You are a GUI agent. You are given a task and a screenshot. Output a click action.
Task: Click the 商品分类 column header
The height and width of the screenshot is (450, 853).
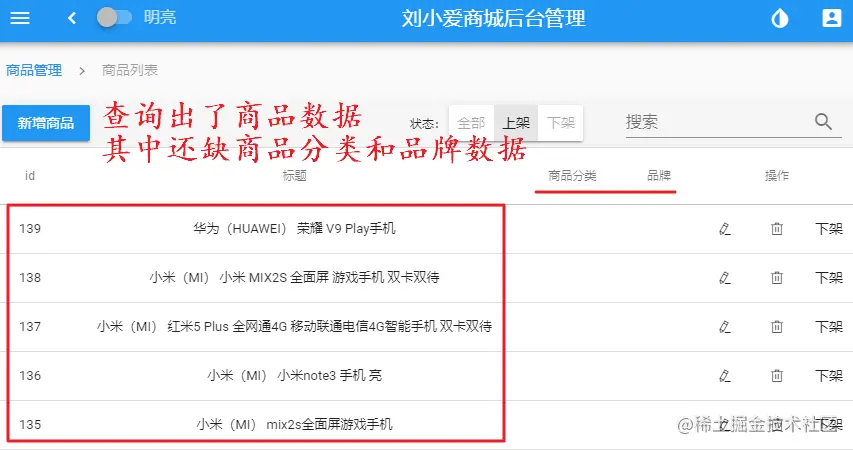572,176
